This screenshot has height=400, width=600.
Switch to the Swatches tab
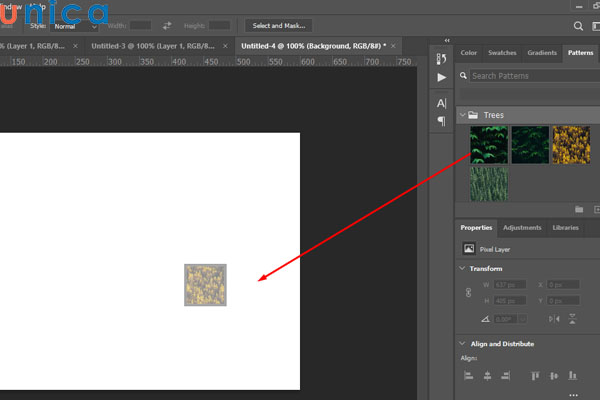pyautogui.click(x=502, y=52)
